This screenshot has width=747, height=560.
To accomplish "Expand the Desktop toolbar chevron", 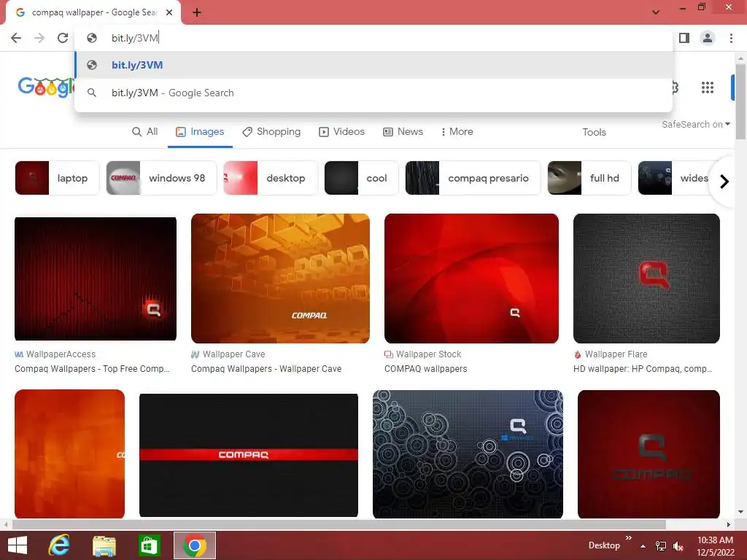I will (628, 538).
